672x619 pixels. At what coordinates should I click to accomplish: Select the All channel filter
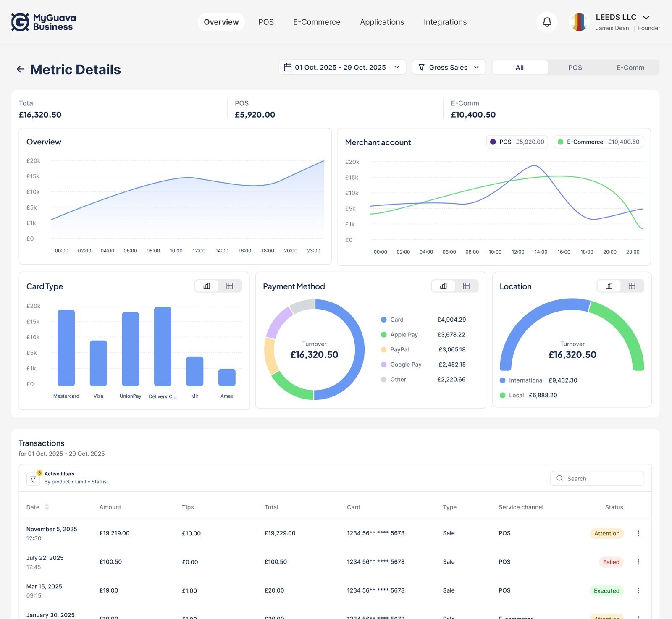point(520,68)
